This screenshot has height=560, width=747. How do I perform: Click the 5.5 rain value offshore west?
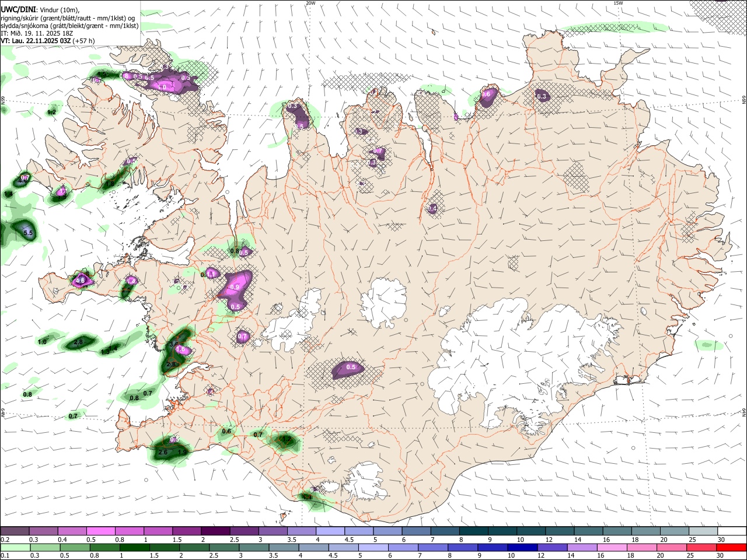click(x=27, y=233)
